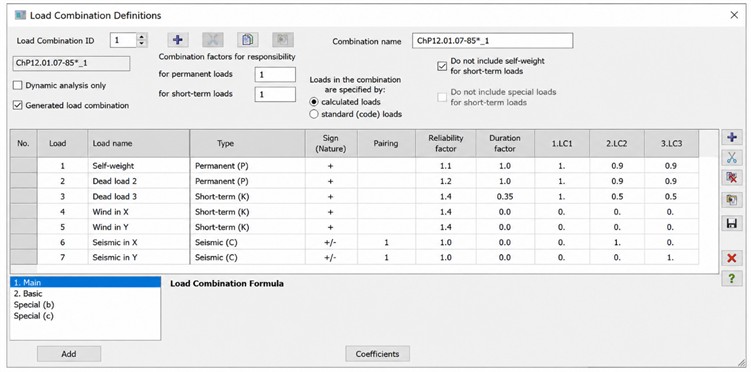Open help with the green question mark icon
The width and height of the screenshot is (751, 372).
731,279
